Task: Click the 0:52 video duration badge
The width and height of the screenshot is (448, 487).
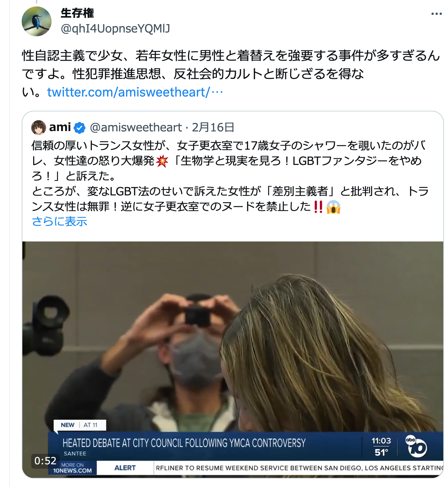Action: [45, 461]
